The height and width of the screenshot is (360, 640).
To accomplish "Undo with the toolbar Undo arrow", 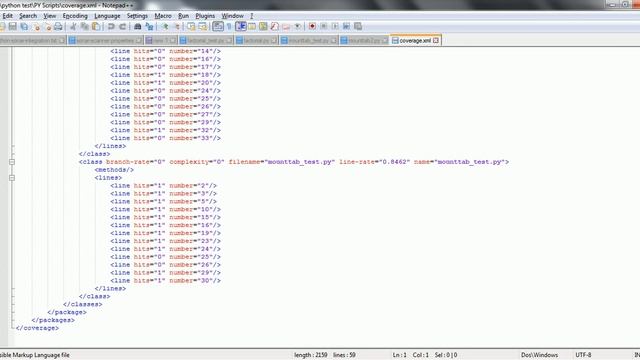I will 111,27.
